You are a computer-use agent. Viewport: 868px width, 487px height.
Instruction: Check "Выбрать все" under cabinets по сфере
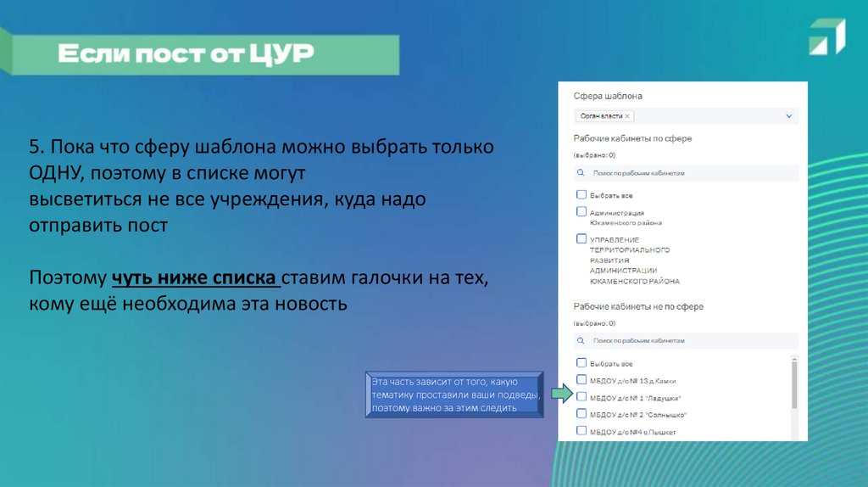pos(581,194)
